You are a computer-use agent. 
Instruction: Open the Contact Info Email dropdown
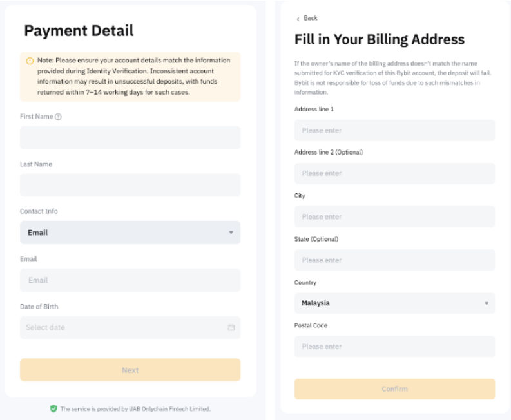(x=130, y=233)
